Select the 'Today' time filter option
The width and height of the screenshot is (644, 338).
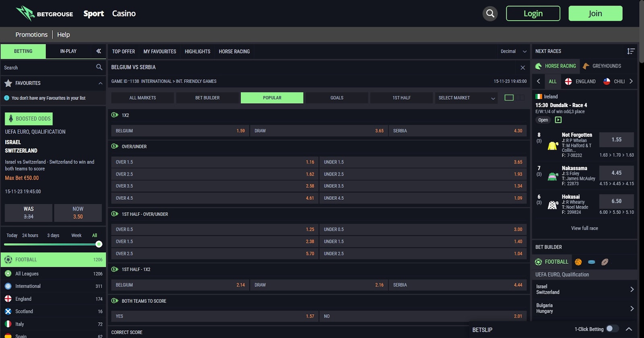(x=12, y=236)
